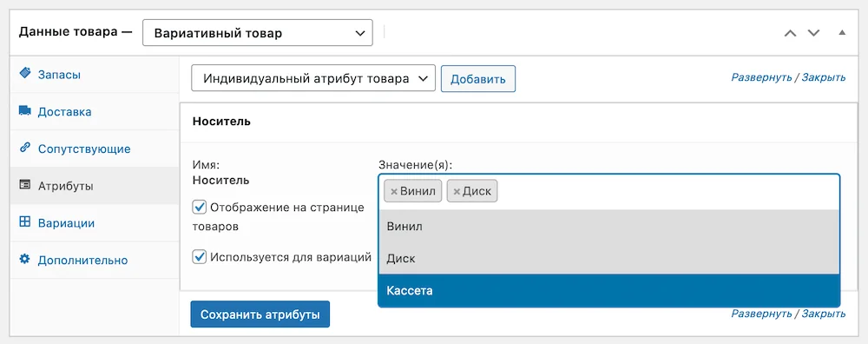Screen dimensions: 868x344
Task: Choose Диск from the values list
Action: pos(609,258)
